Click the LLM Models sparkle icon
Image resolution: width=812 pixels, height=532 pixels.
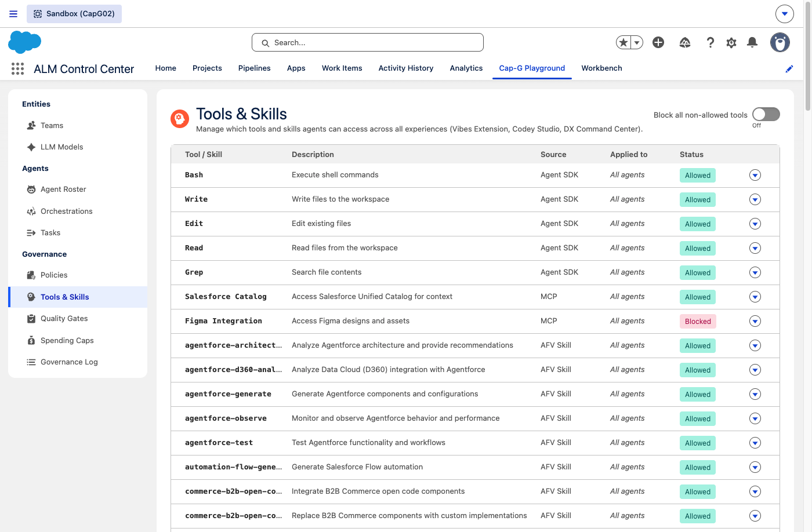click(x=31, y=147)
